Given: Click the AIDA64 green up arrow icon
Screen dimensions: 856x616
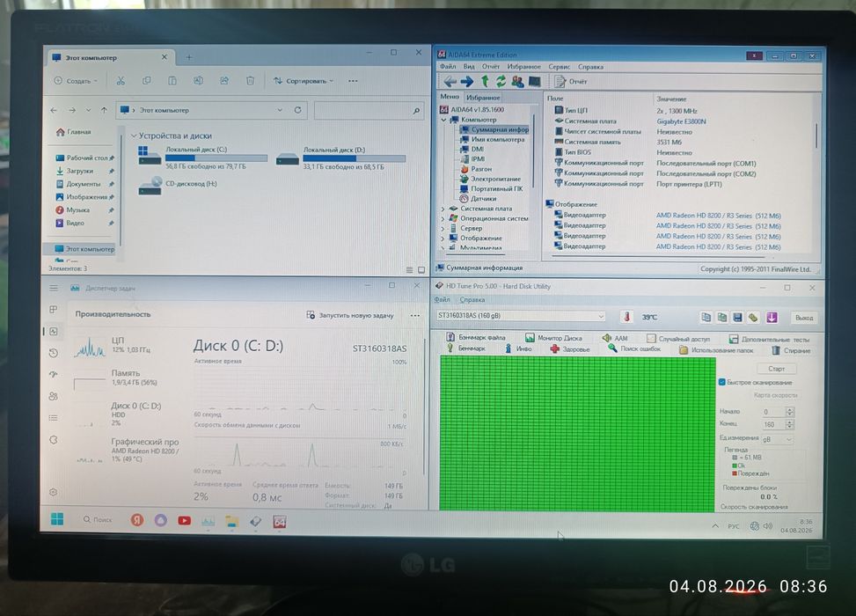Looking at the screenshot, I should 484,81.
